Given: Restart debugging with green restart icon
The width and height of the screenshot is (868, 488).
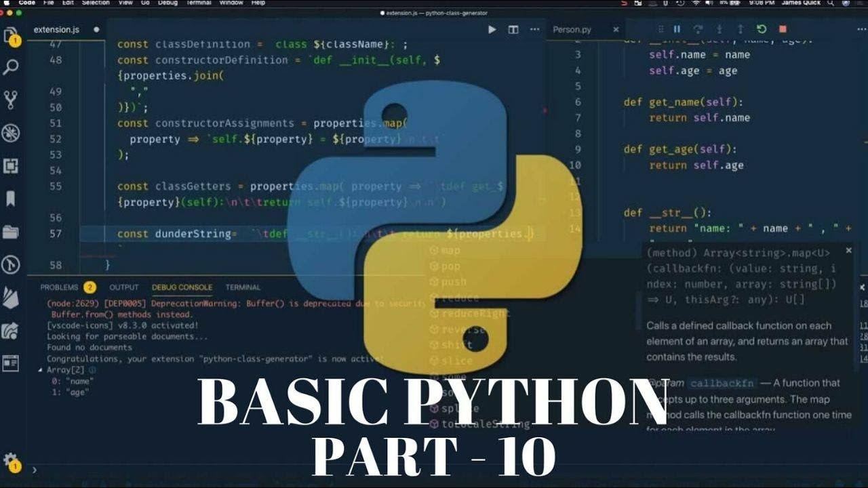Looking at the screenshot, I should point(762,29).
